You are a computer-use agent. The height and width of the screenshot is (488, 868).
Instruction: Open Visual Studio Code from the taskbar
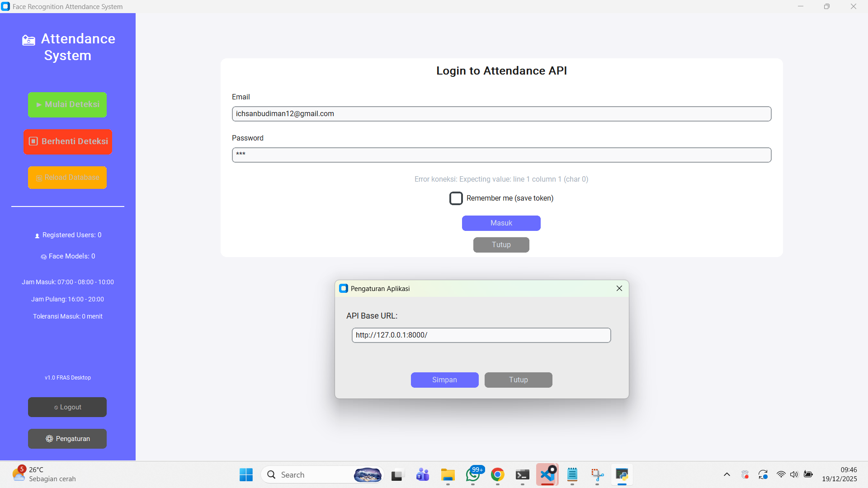547,475
